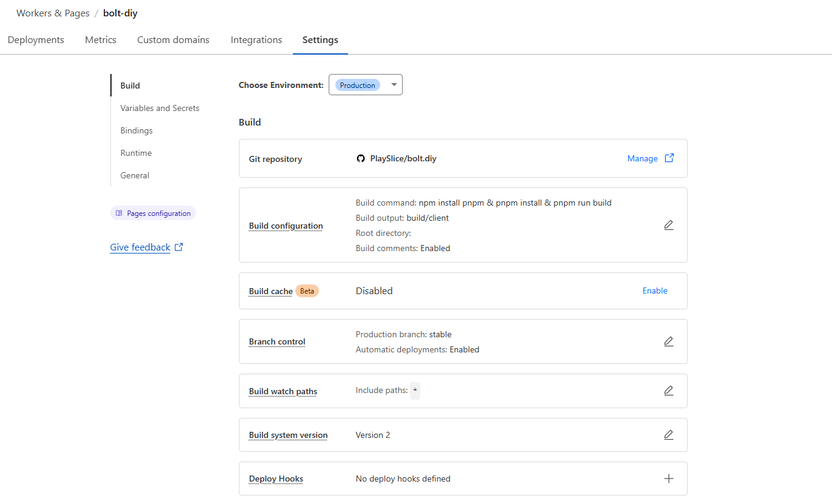The width and height of the screenshot is (832, 504).
Task: Open Runtime in the settings sidebar
Action: (136, 153)
